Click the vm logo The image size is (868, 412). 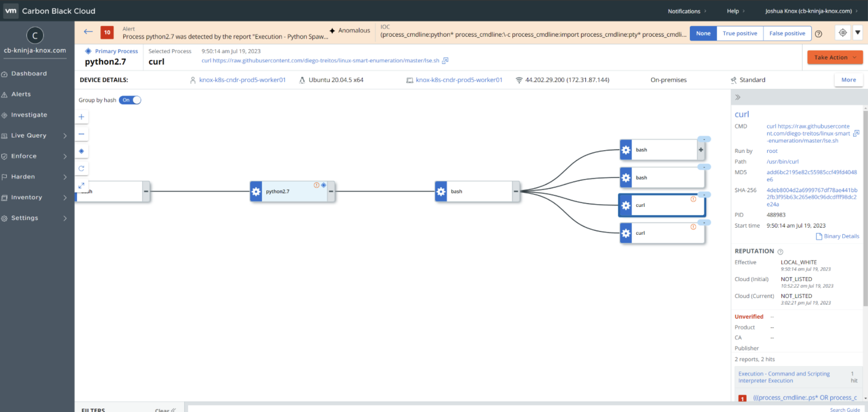click(11, 11)
